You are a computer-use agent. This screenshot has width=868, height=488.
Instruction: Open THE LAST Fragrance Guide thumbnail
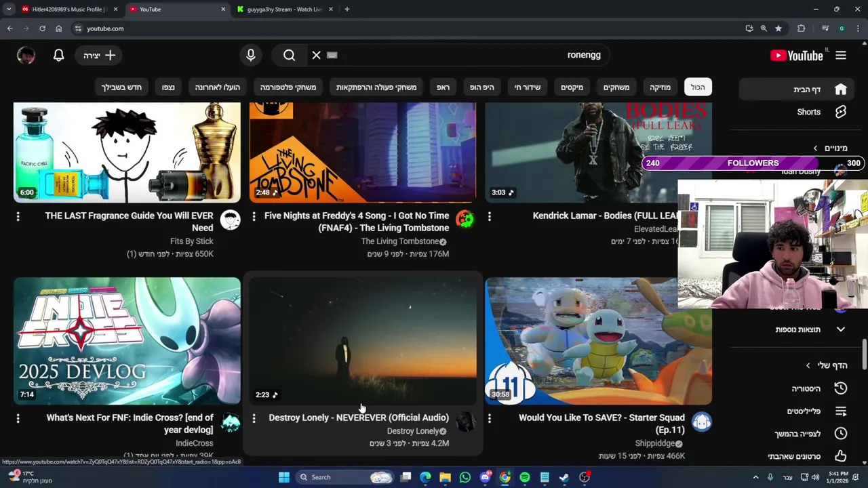(127, 152)
